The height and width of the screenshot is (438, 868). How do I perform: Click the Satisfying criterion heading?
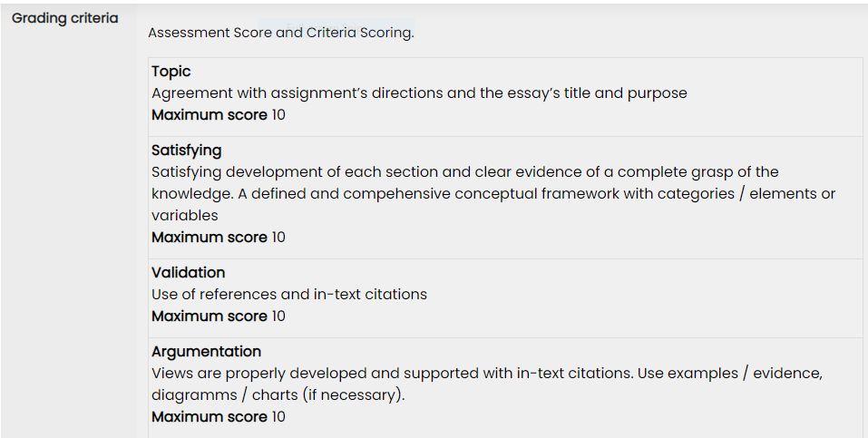187,151
